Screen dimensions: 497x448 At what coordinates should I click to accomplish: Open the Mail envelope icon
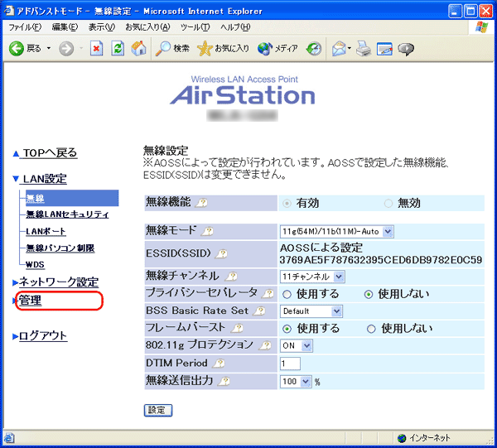339,49
